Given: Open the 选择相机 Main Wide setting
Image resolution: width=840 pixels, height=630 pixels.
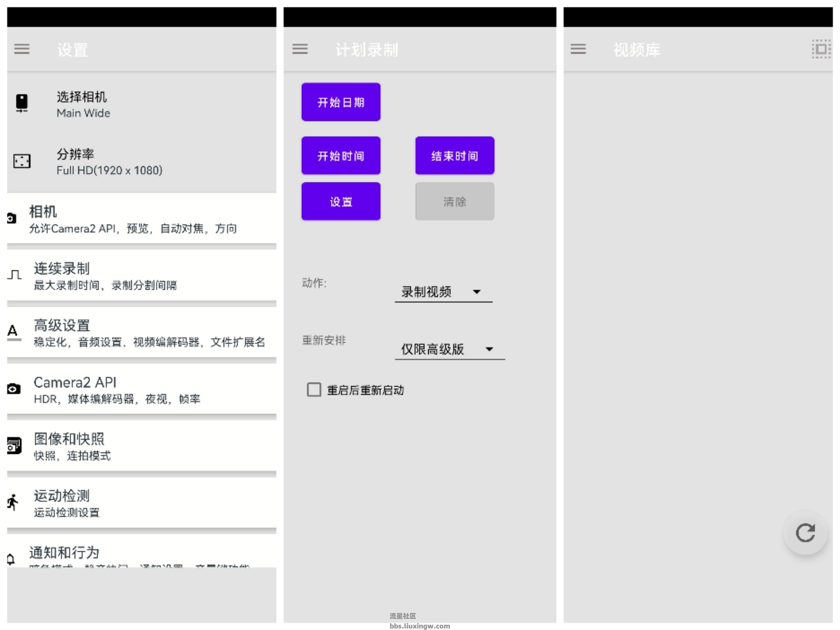Looking at the screenshot, I should point(142,104).
